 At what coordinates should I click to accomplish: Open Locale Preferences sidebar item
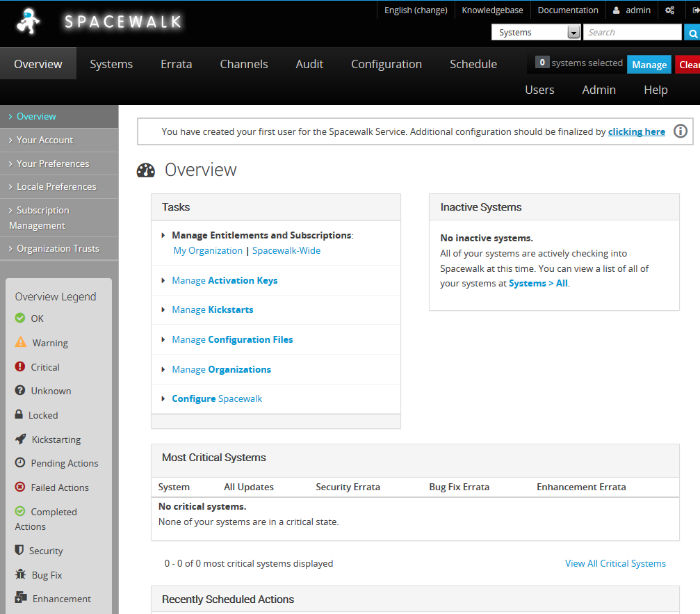pos(59,186)
